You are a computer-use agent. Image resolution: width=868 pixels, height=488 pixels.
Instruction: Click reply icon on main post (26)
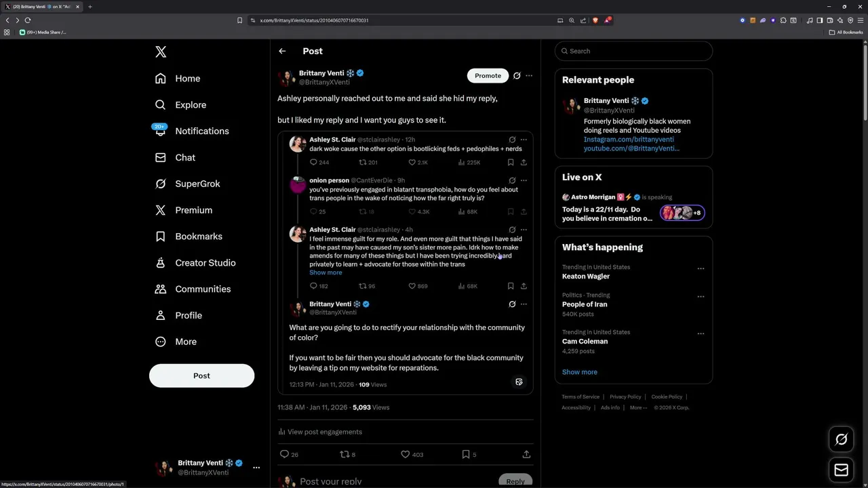tap(289, 454)
